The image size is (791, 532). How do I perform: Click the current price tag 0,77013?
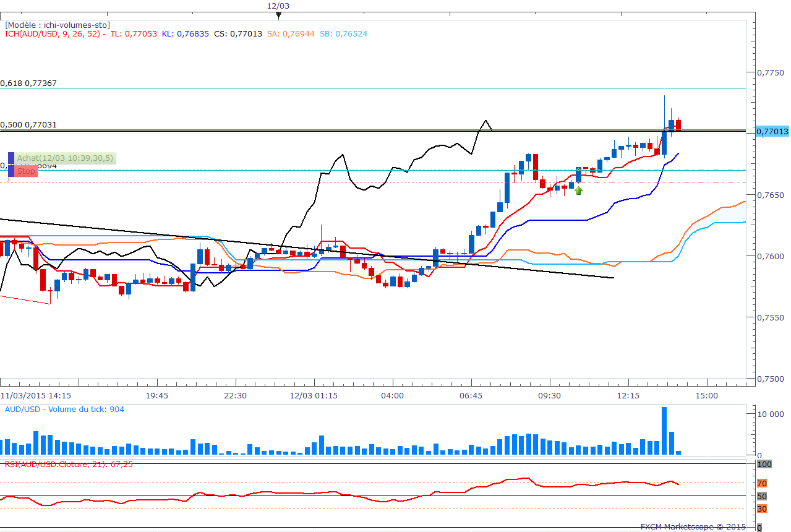point(772,131)
